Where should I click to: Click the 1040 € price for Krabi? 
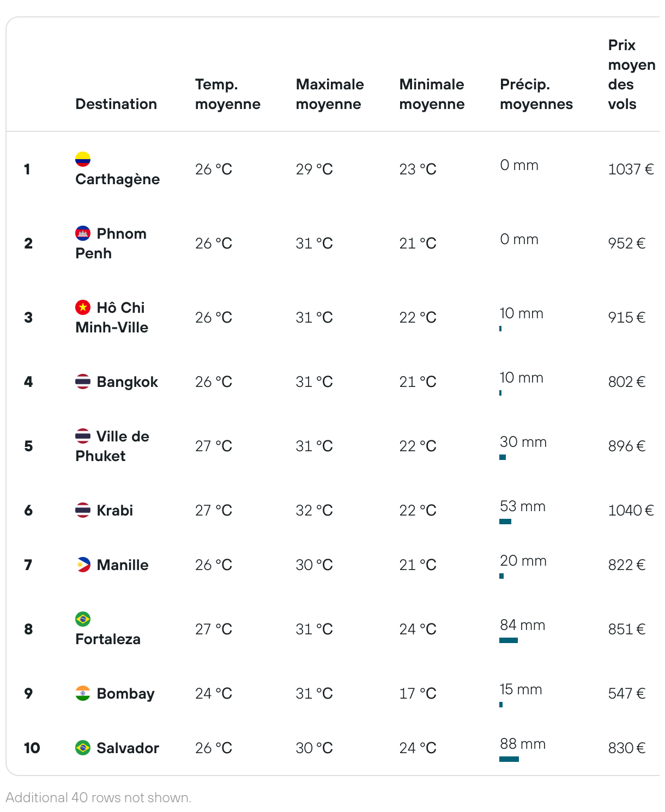pyautogui.click(x=631, y=510)
